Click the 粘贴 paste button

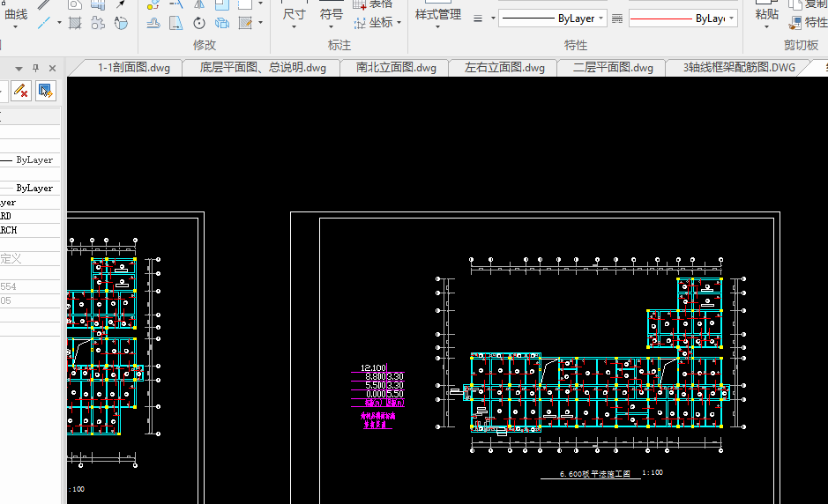767,15
